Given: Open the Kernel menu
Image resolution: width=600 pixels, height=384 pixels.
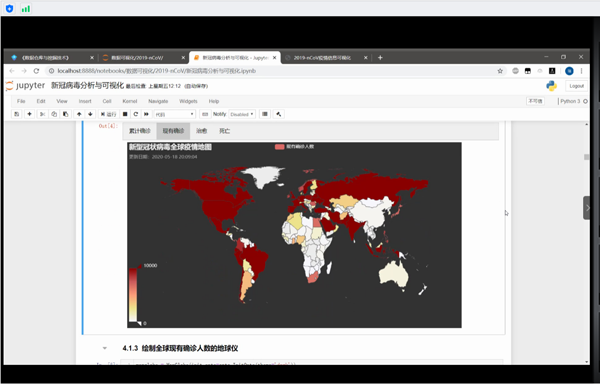Looking at the screenshot, I should pos(130,101).
